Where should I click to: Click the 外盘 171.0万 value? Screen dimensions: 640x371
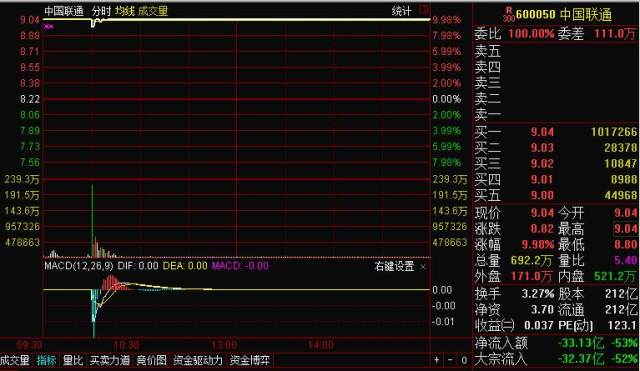(531, 276)
